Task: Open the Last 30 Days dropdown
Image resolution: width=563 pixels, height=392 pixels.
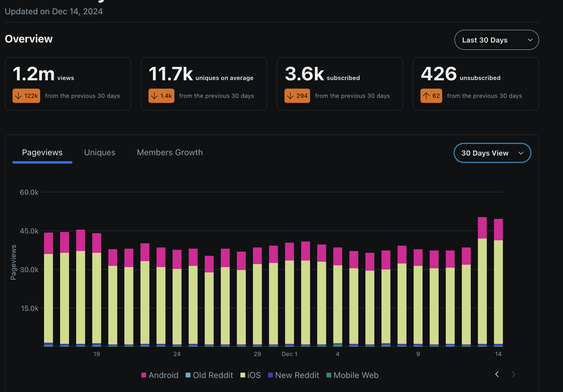Action: (x=496, y=40)
